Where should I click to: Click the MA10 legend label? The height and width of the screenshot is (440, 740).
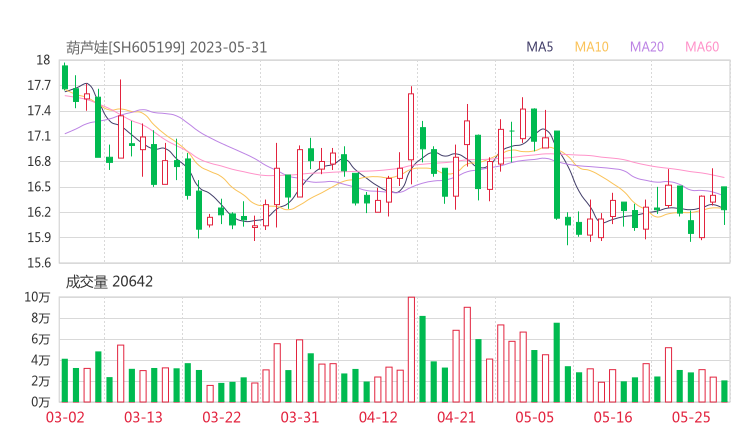click(591, 47)
